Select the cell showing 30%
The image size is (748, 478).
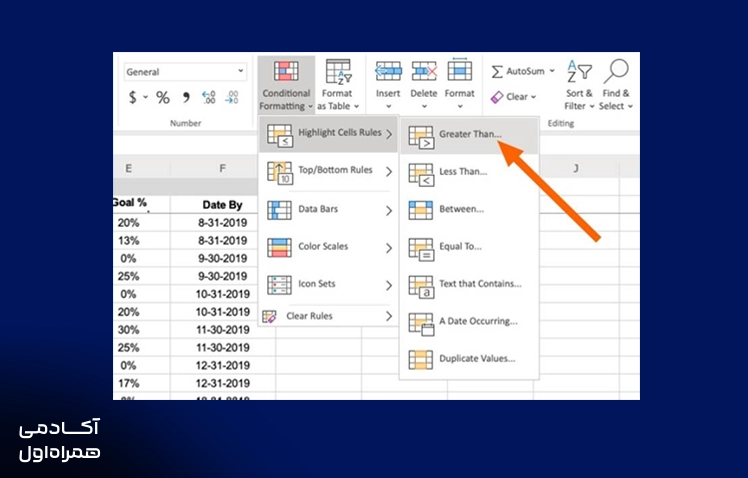pos(141,330)
